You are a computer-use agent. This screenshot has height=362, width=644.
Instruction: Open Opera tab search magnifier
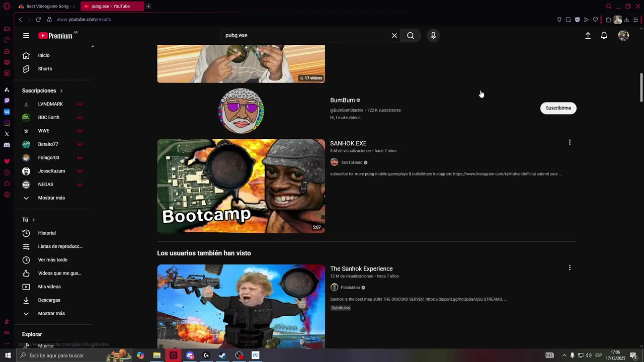pyautogui.click(x=608, y=6)
